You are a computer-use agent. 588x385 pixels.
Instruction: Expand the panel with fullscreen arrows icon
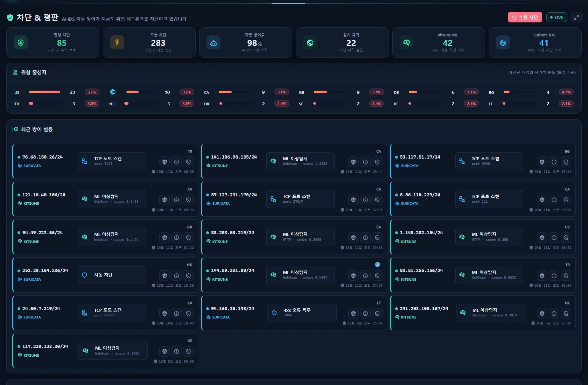point(576,17)
